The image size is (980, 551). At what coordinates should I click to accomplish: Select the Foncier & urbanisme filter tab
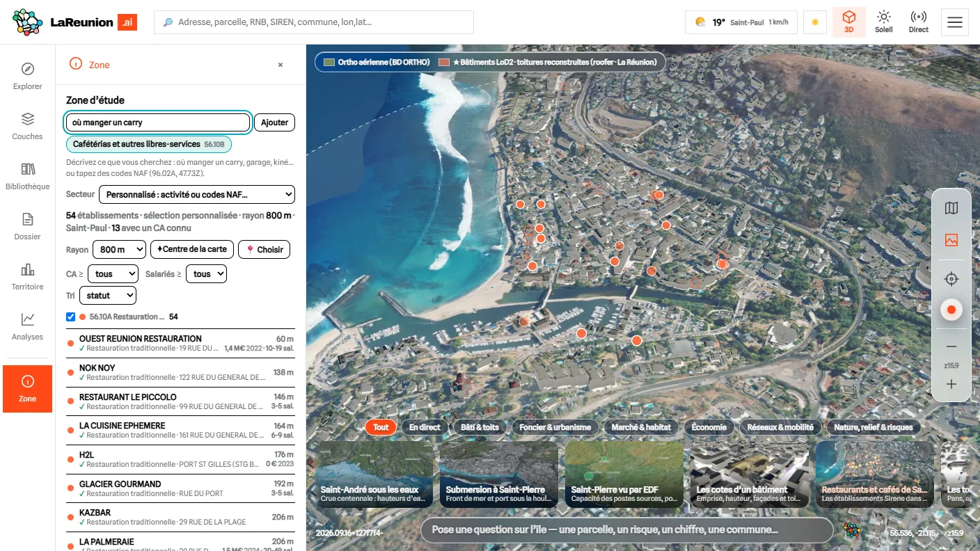[555, 427]
